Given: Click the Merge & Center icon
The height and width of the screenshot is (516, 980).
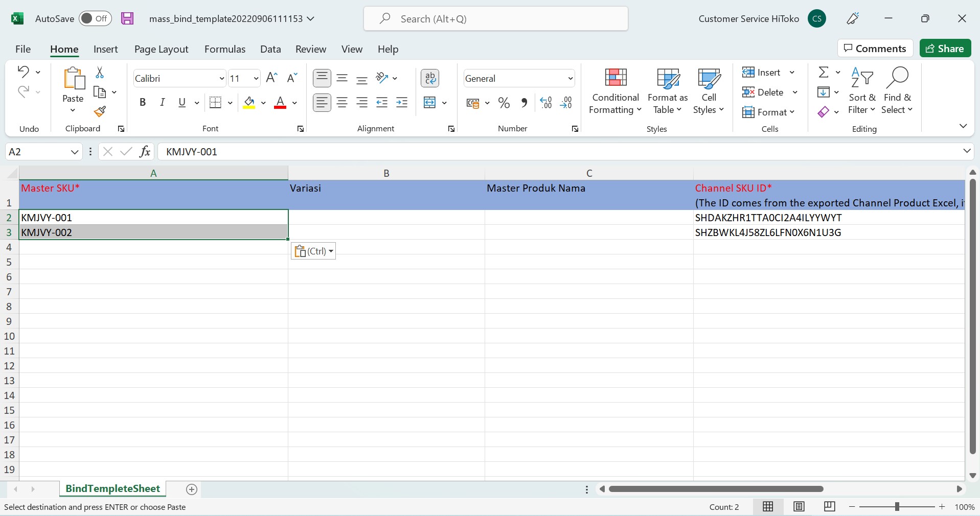Looking at the screenshot, I should tap(430, 103).
